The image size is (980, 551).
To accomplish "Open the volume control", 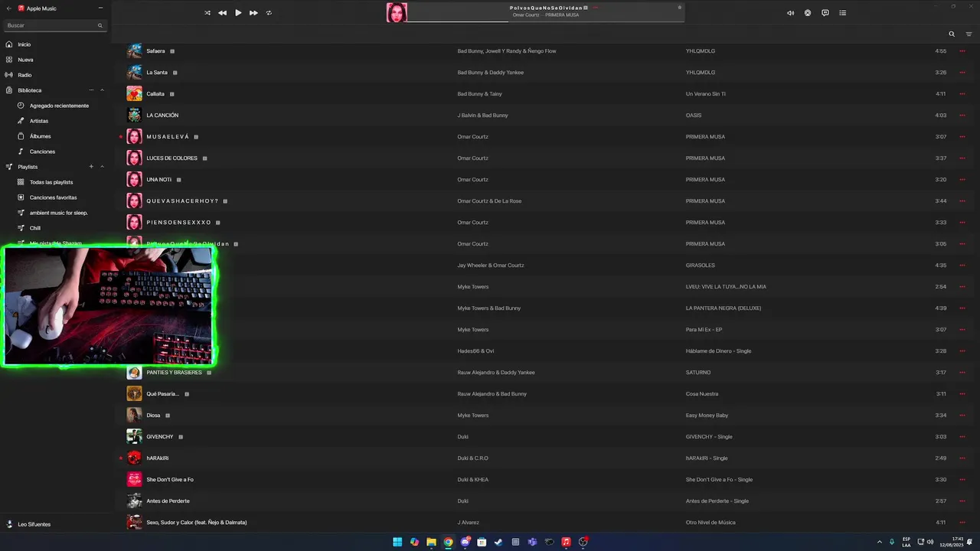I will [x=791, y=13].
